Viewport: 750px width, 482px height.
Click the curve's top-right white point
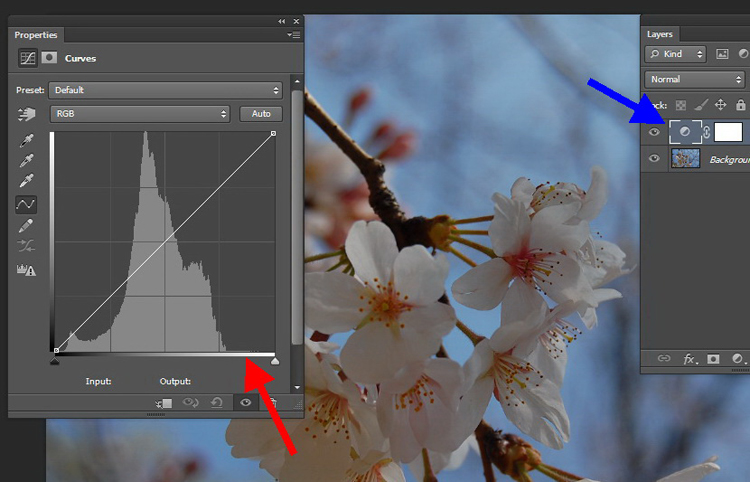(x=273, y=133)
